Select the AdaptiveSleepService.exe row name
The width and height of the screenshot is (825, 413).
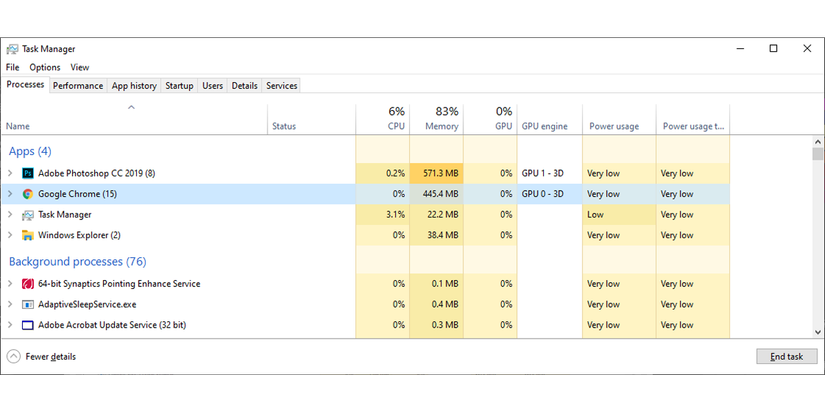click(x=87, y=305)
